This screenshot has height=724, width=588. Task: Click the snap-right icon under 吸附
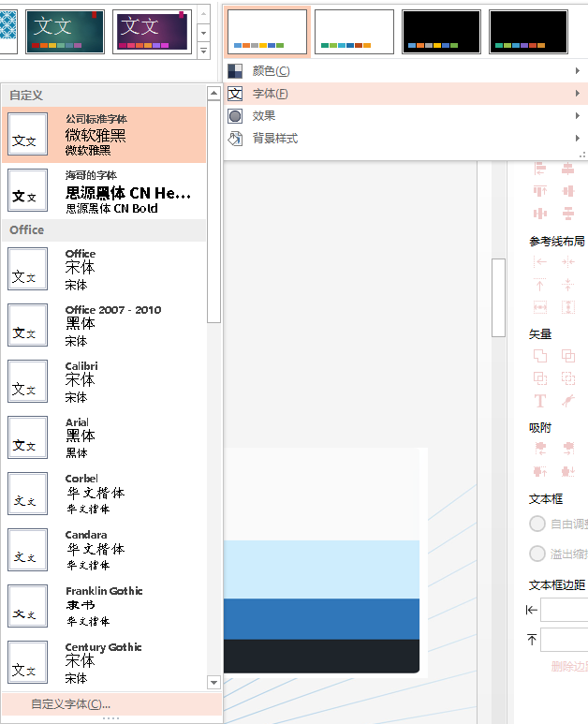coord(568,448)
